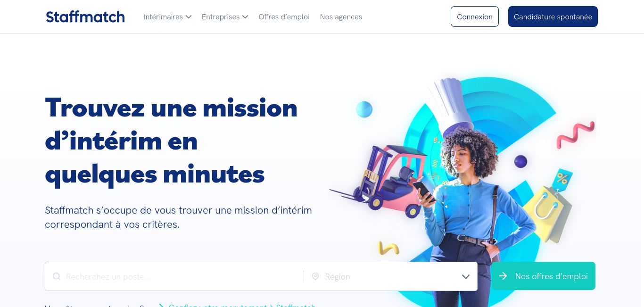The image size is (644, 307).
Task: Open the Intérimaires menu item
Action: tap(163, 17)
